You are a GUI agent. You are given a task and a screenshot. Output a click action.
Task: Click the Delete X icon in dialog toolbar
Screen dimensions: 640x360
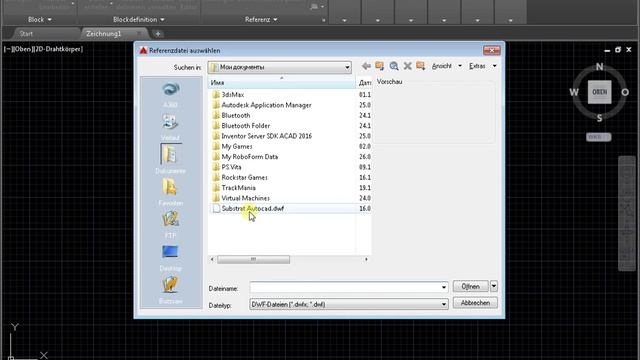point(407,66)
